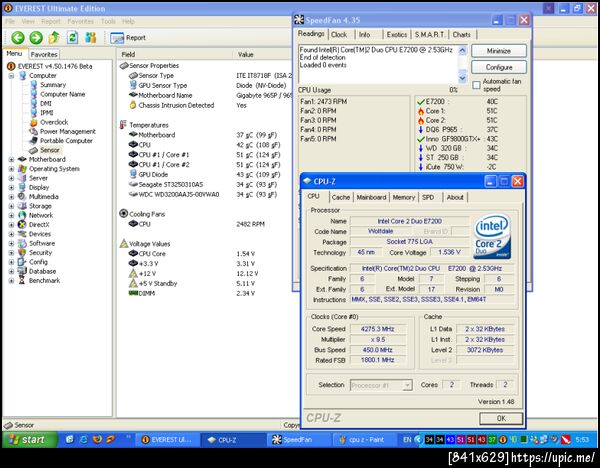Screen dimensions: 600x468
Task: Click the Windows Start button
Action: [30, 440]
